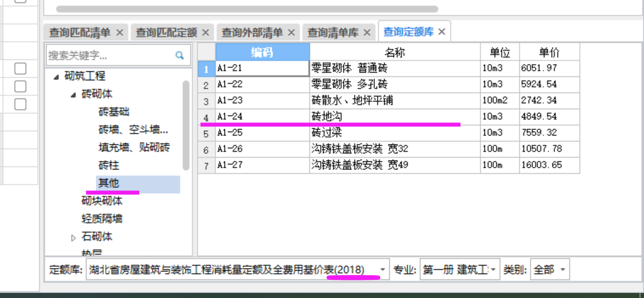The height and width of the screenshot is (298, 644).
Task: Select 砖柱 in the tree
Action: (x=109, y=165)
